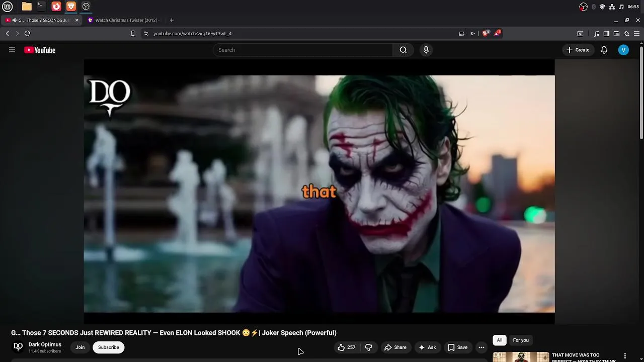Open the file manager folder icon

click(27, 7)
